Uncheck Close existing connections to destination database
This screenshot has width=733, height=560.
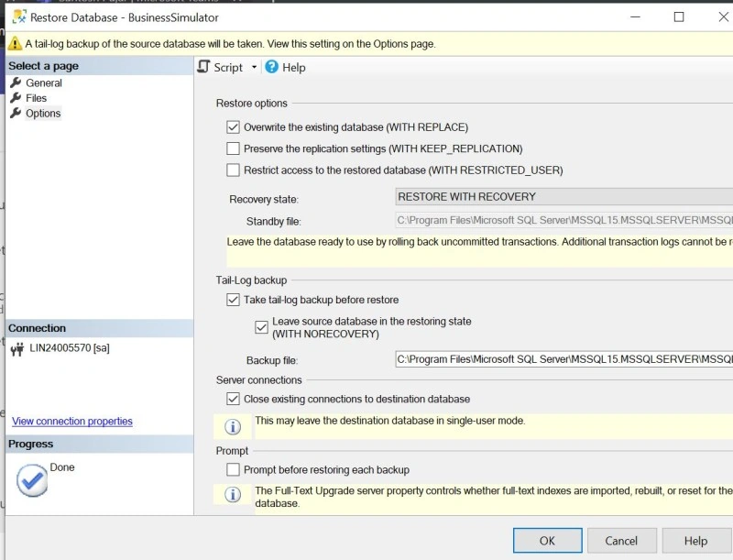[233, 399]
